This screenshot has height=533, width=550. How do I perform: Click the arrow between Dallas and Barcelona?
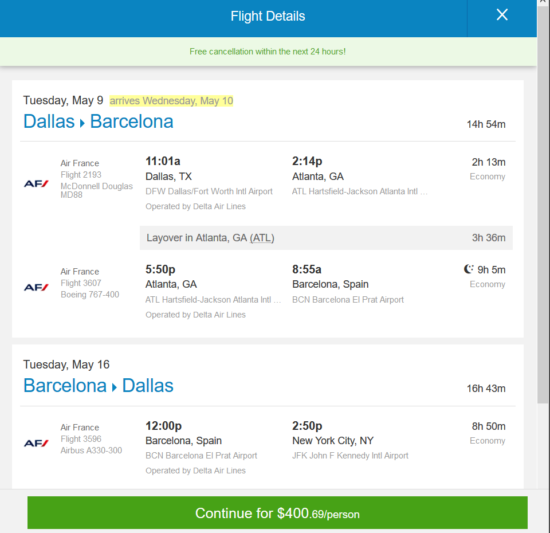pos(82,123)
